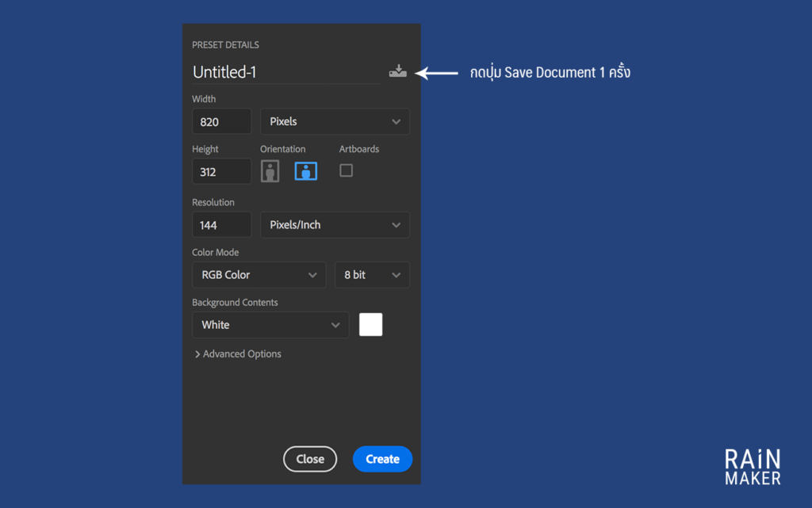Open the Resolution units Pixels/Inch dropdown
The width and height of the screenshot is (812, 508).
(x=335, y=225)
